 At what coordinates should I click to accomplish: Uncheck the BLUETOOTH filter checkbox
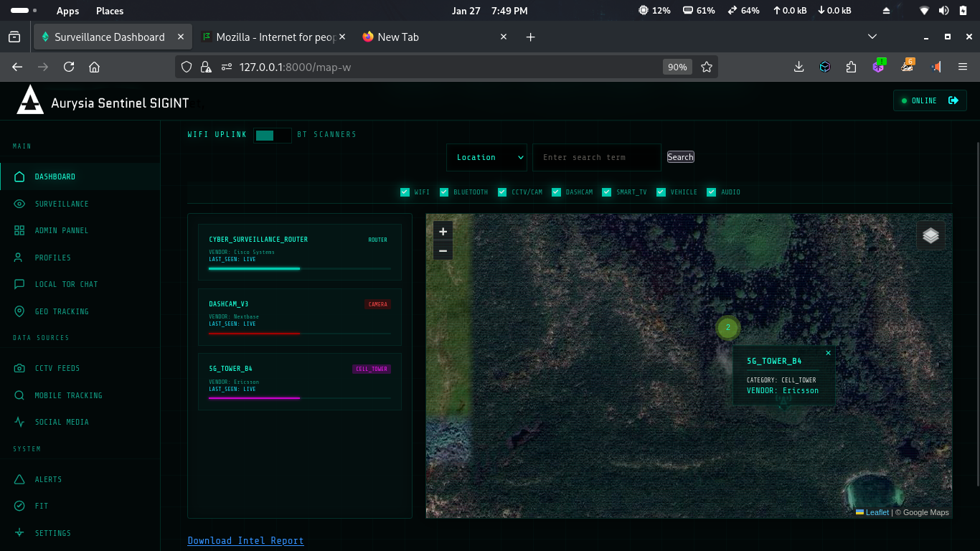[444, 192]
